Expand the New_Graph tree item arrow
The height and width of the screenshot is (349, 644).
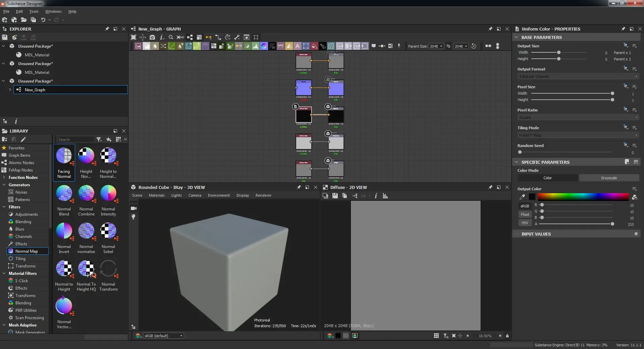10,90
